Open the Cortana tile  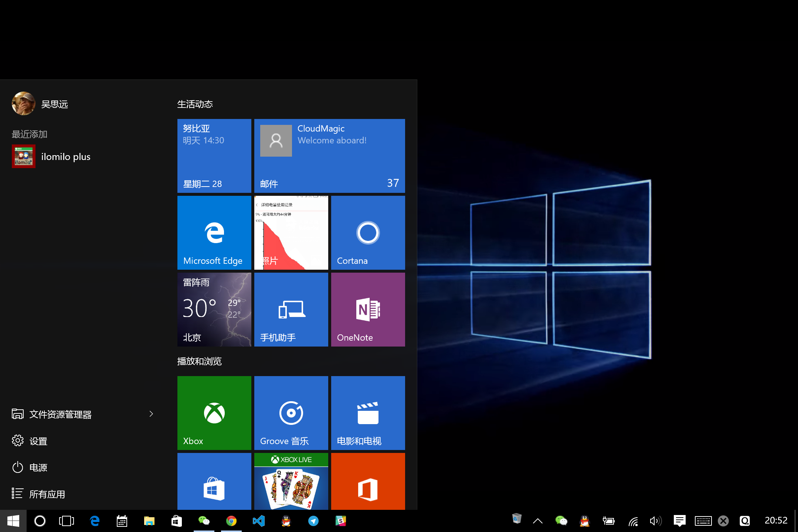pyautogui.click(x=367, y=232)
